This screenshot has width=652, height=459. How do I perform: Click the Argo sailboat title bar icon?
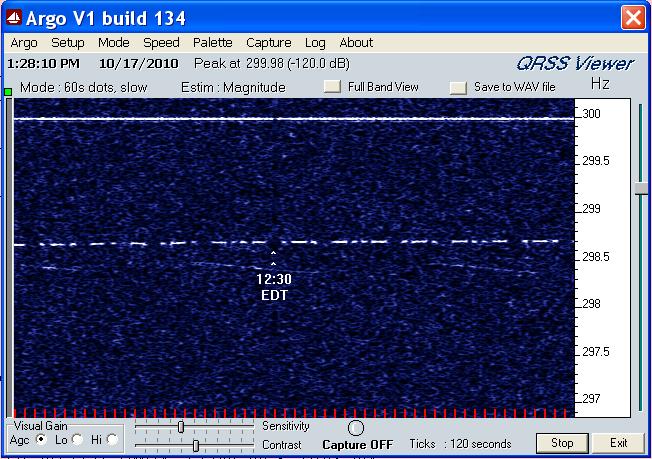click(x=14, y=18)
